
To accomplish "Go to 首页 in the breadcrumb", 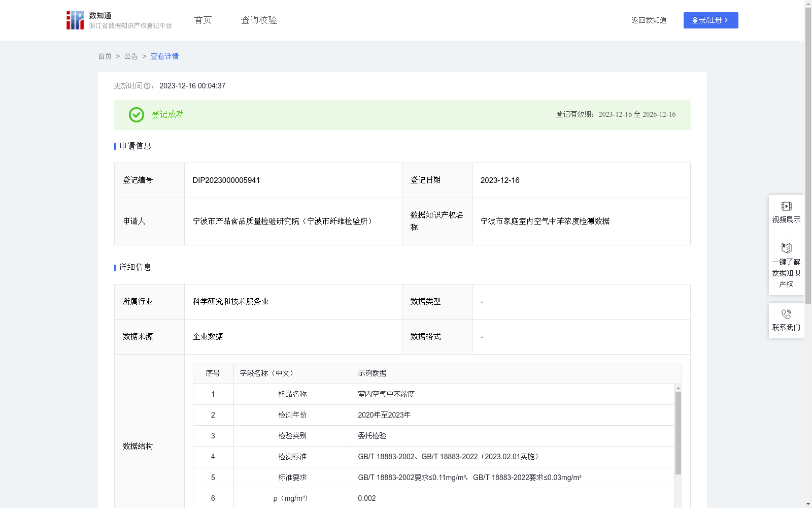I will click(105, 56).
